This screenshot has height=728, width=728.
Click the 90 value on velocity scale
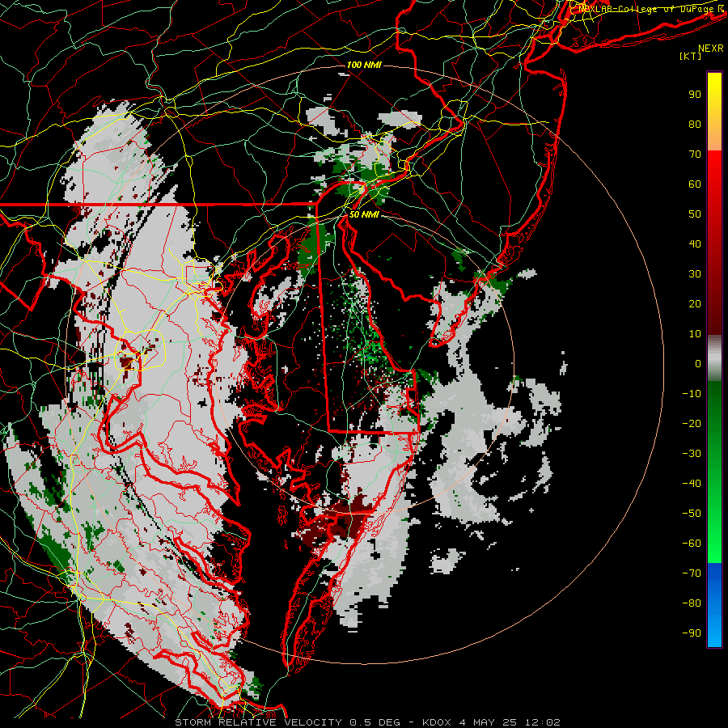click(695, 95)
